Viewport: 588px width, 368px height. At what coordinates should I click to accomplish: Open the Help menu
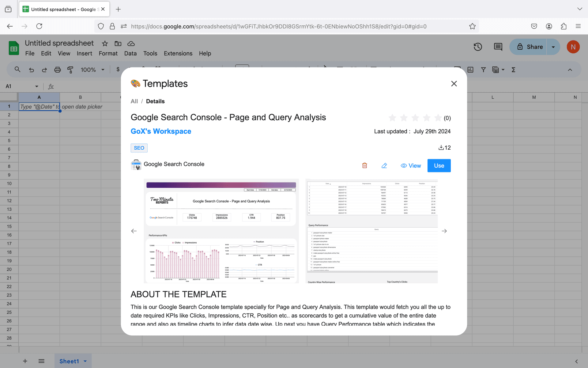coord(205,53)
